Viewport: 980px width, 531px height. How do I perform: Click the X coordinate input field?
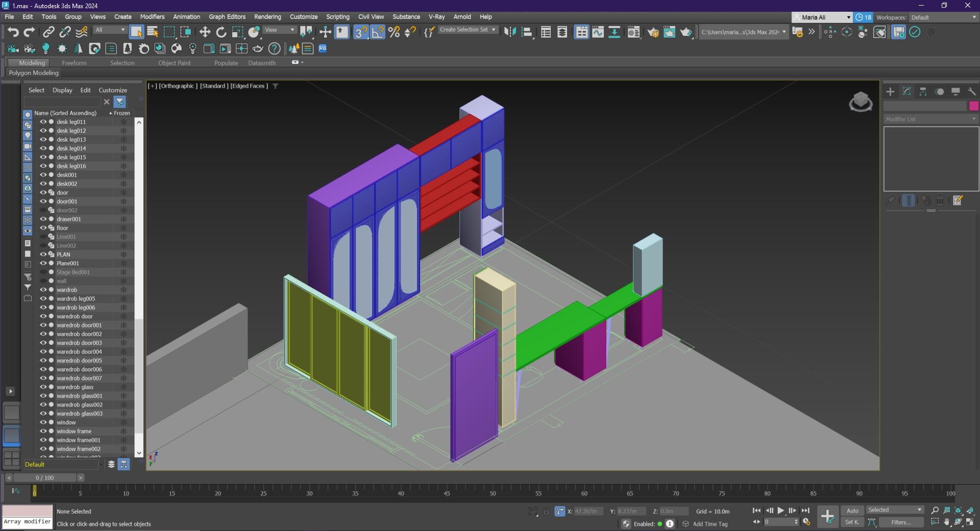(x=589, y=511)
